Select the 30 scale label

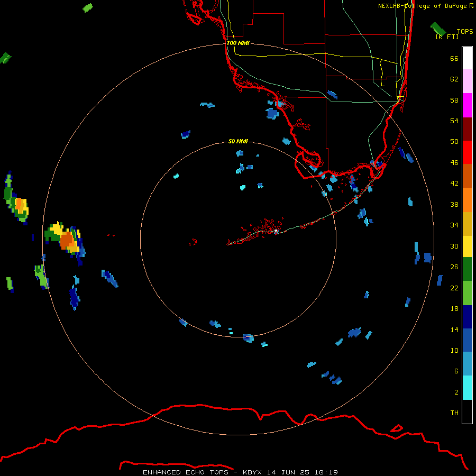[x=454, y=246]
